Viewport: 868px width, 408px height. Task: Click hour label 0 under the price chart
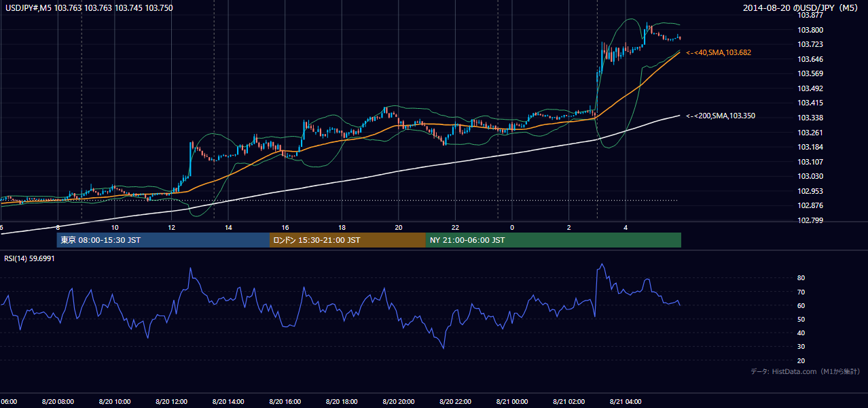coord(512,227)
